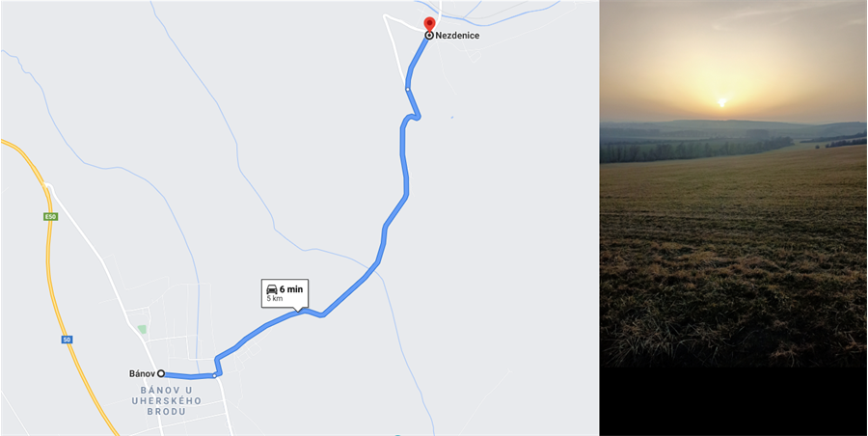
Task: Click the waypoint dot near Bánov turn
Action: [x=215, y=375]
